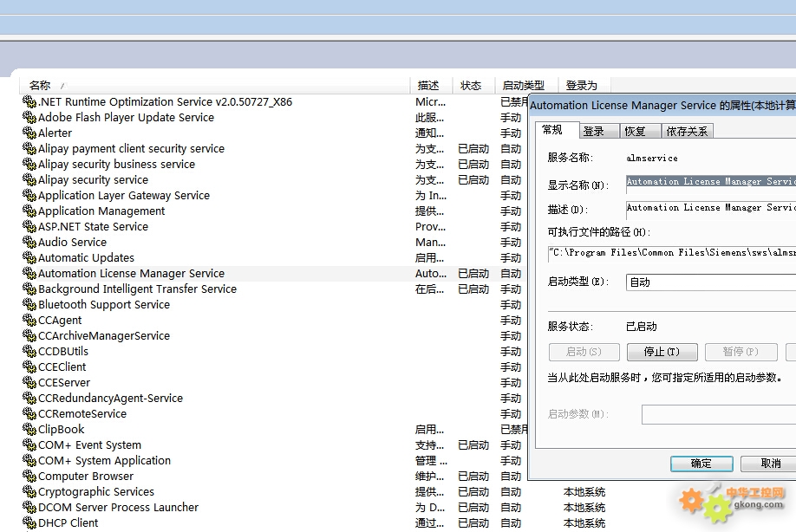Confirm dialog with 确定 button
The width and height of the screenshot is (796, 532).
pyautogui.click(x=701, y=464)
